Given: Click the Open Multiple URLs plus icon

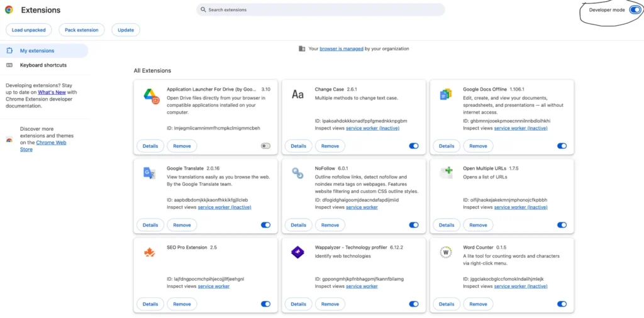Looking at the screenshot, I should click(446, 172).
